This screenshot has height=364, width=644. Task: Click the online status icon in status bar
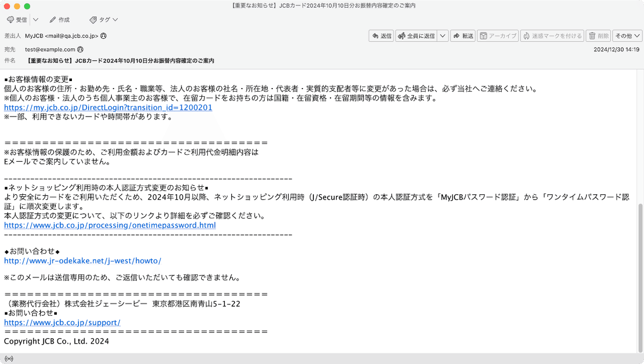coord(9,358)
